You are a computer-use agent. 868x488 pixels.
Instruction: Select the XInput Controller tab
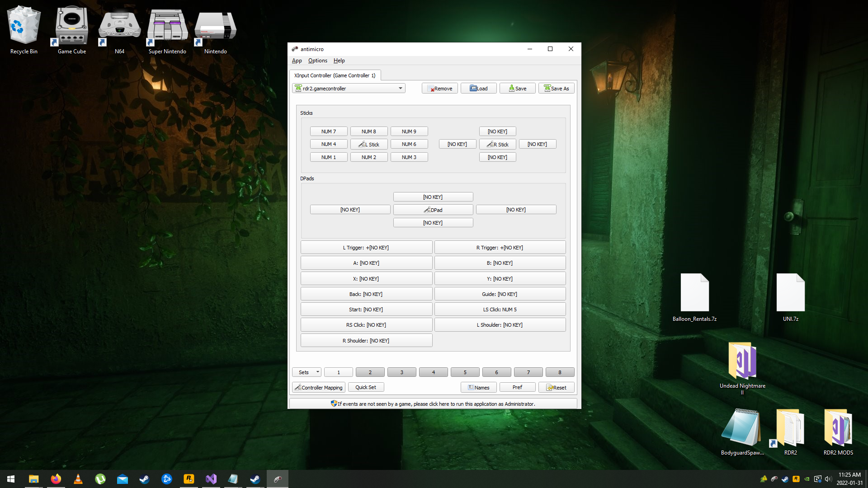(335, 75)
